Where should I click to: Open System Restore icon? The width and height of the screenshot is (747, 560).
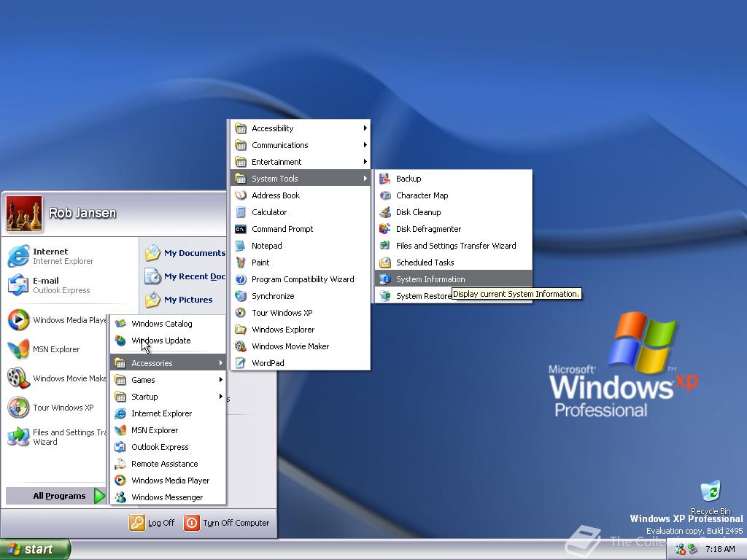[385, 296]
